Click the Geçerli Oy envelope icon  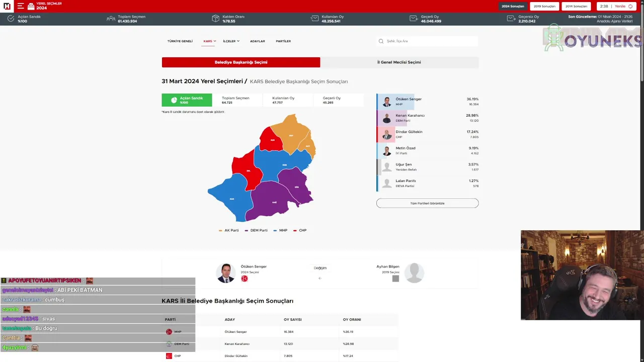[x=414, y=19]
